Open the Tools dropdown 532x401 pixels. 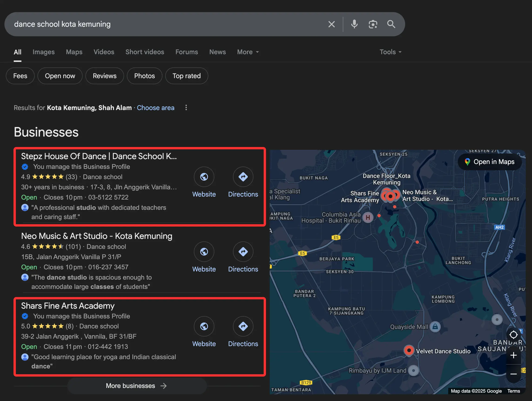[x=390, y=52]
